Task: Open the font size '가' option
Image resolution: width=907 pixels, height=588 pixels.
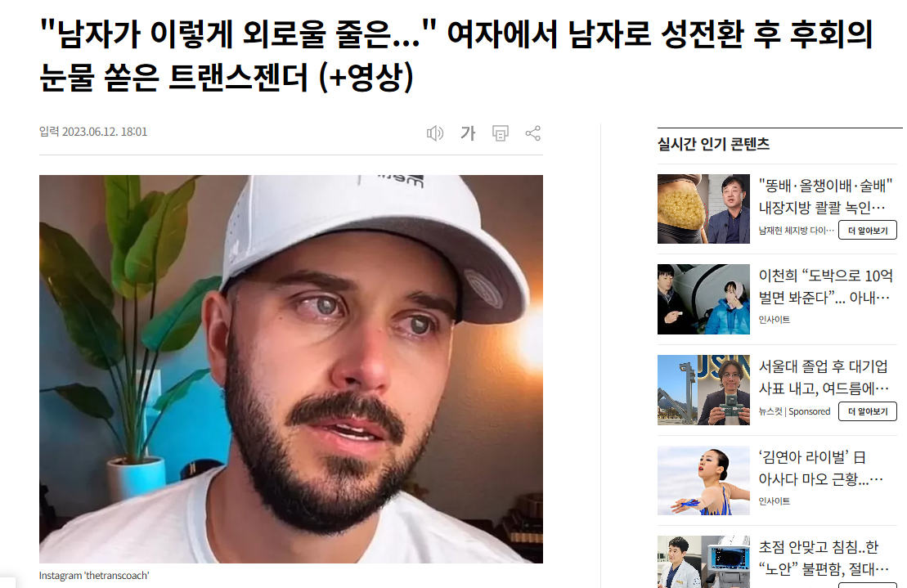Action: click(467, 133)
